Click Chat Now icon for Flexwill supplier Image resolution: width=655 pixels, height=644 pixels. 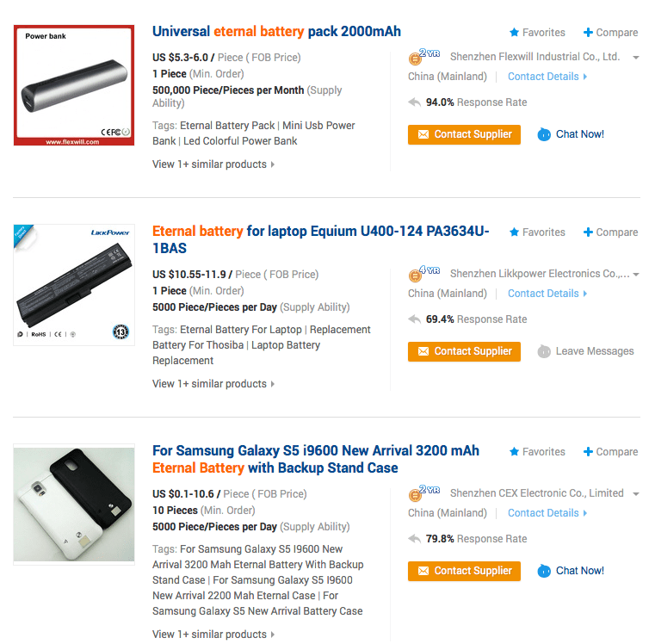(x=544, y=134)
